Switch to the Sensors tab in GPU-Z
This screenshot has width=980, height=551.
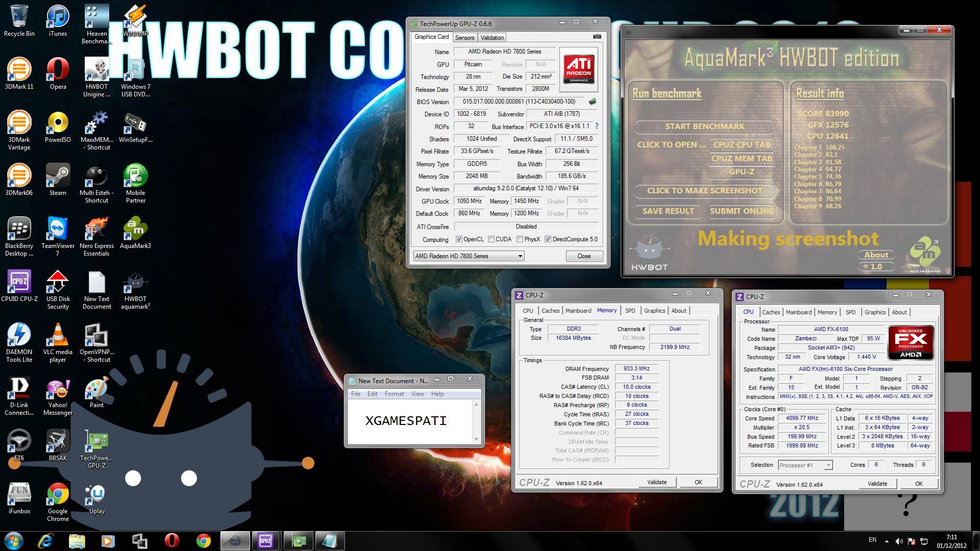464,37
